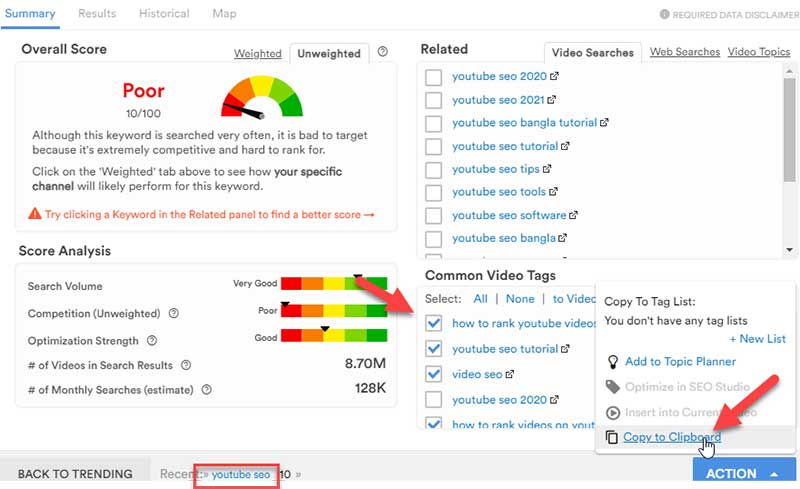
Task: Switch to the Results tab
Action: [97, 14]
